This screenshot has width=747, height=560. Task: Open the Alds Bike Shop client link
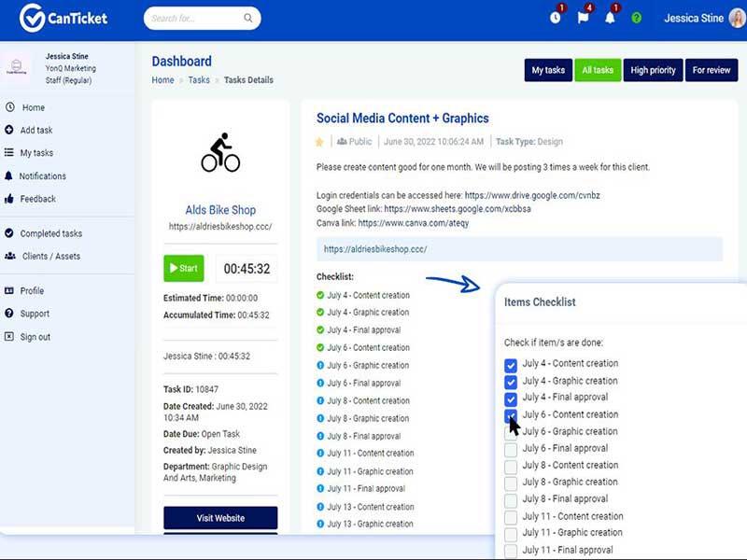click(x=220, y=210)
